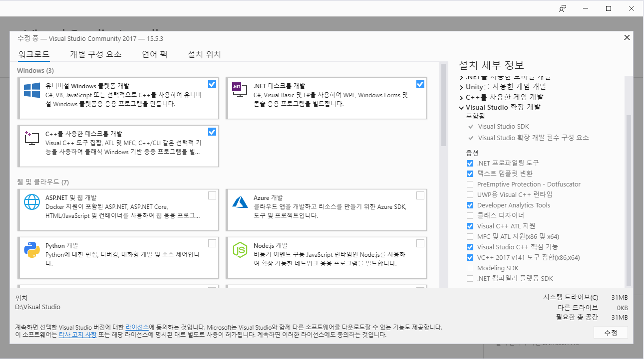Click the 설치 세부 정보 heading

(491, 65)
